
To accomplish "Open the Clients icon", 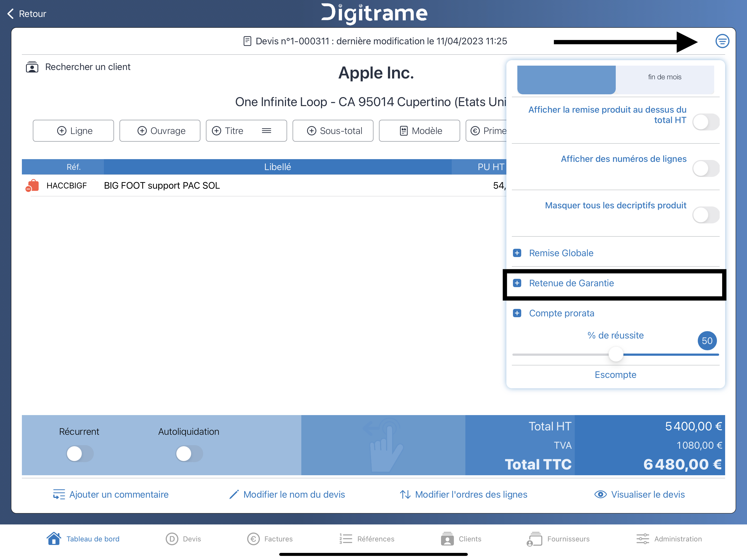I will coord(447,539).
